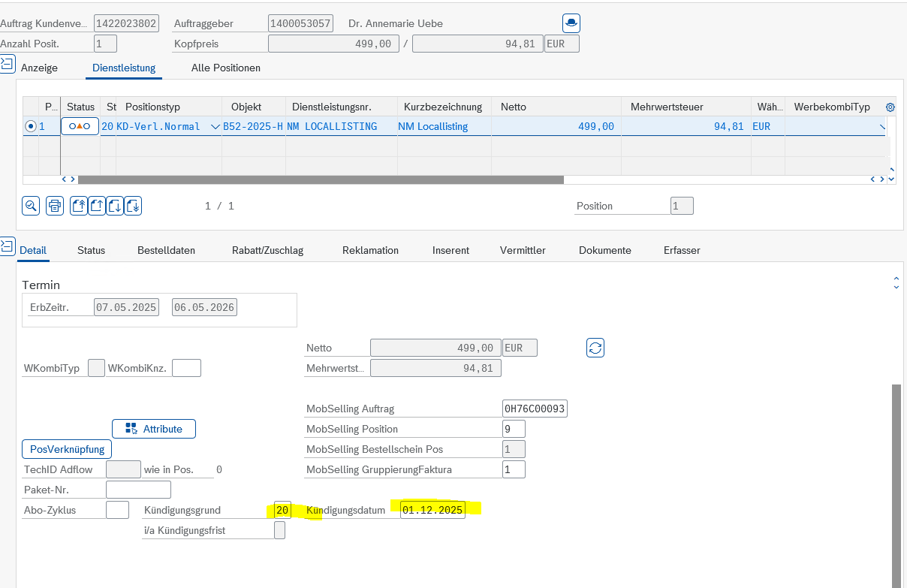The height and width of the screenshot is (588, 907).
Task: Click the MobSelling Auftrag field 0H76C00093
Action: pos(535,409)
